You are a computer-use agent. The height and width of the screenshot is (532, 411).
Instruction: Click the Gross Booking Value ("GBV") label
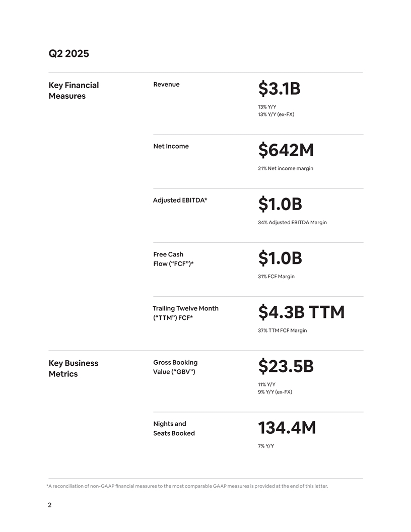pyautogui.click(x=175, y=367)
